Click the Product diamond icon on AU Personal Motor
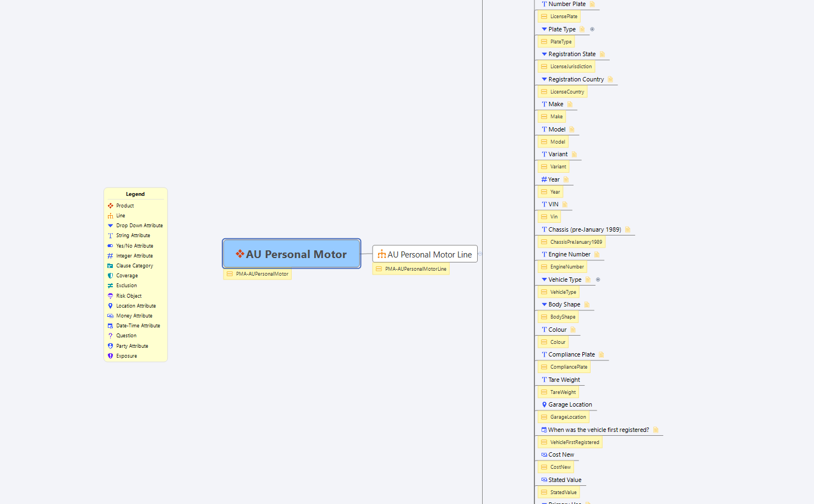Screen dimensions: 814x504 click(x=240, y=254)
